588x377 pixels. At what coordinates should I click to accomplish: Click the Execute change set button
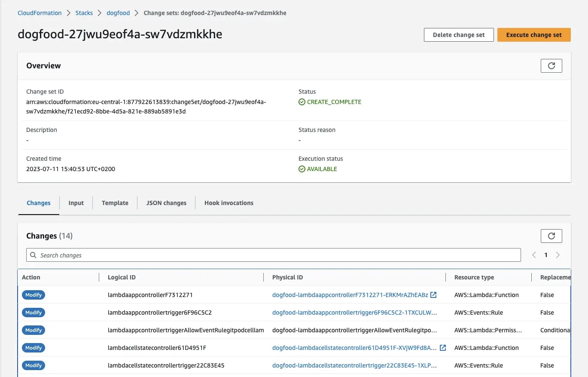point(534,35)
